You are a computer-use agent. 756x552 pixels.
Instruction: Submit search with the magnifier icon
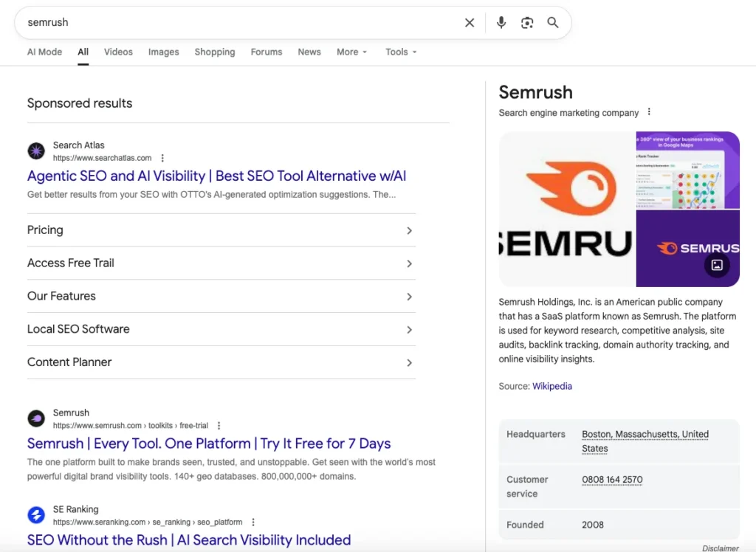pyautogui.click(x=552, y=23)
